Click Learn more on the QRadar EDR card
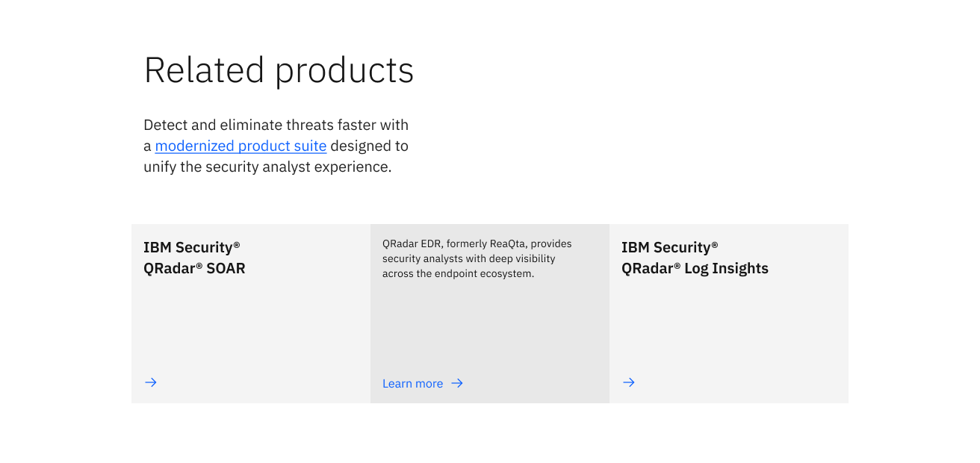This screenshot has height=463, width=980. tap(412, 383)
